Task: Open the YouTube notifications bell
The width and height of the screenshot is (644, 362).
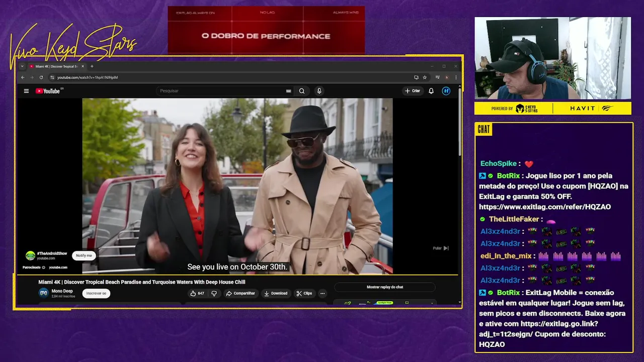Action: tap(431, 91)
